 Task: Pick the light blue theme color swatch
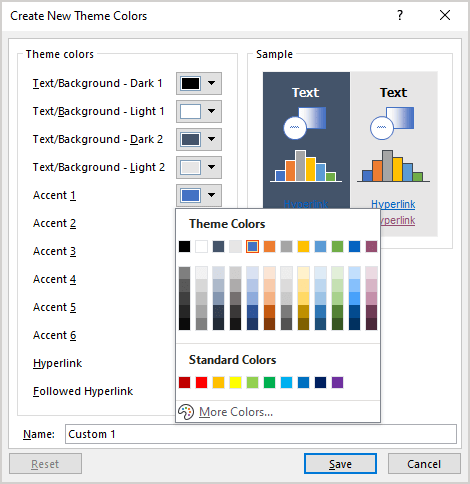pyautogui.click(x=320, y=247)
